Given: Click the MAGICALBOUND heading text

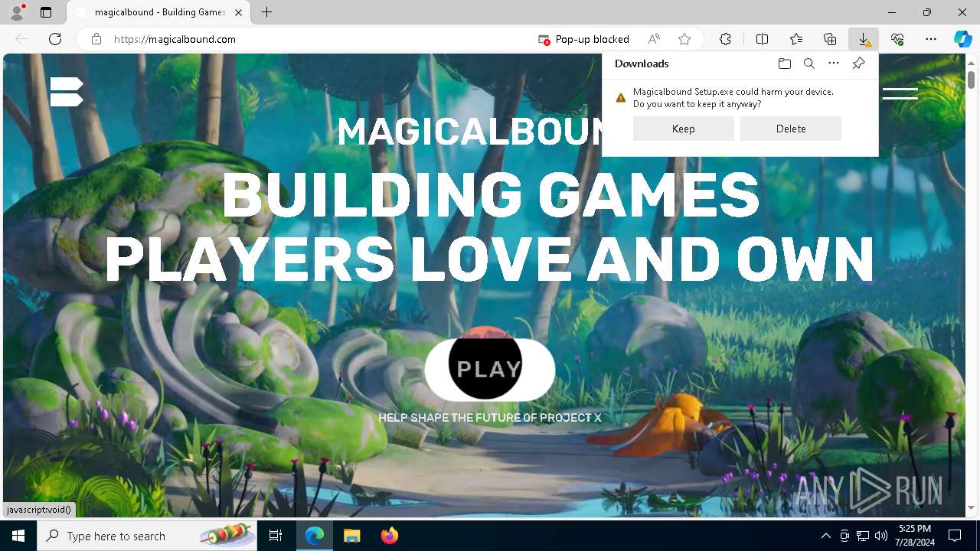Looking at the screenshot, I should [469, 132].
